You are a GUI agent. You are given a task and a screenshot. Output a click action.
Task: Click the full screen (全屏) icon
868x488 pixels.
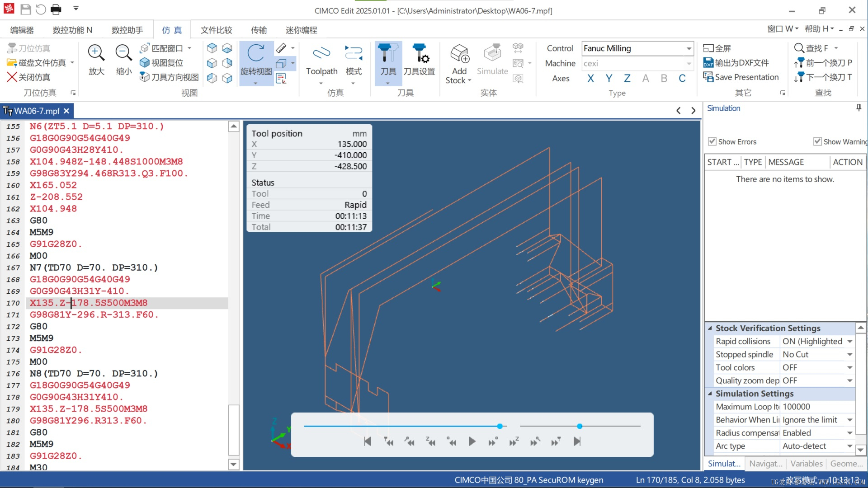coord(708,48)
